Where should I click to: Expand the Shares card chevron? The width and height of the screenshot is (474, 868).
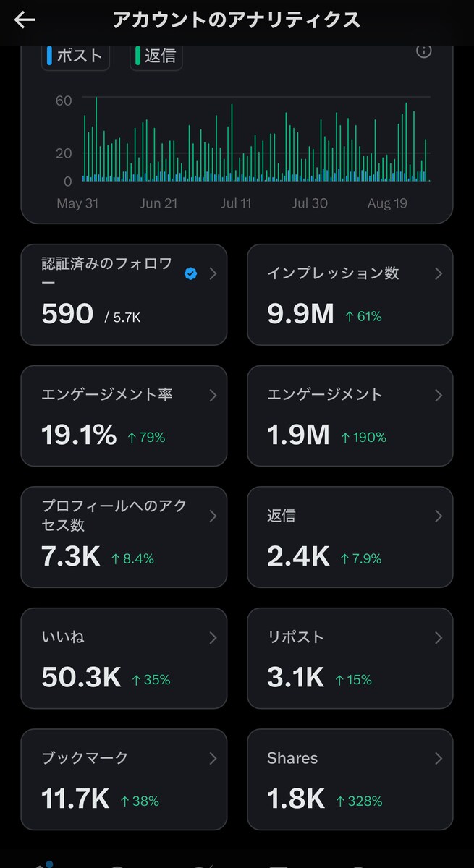pos(439,758)
